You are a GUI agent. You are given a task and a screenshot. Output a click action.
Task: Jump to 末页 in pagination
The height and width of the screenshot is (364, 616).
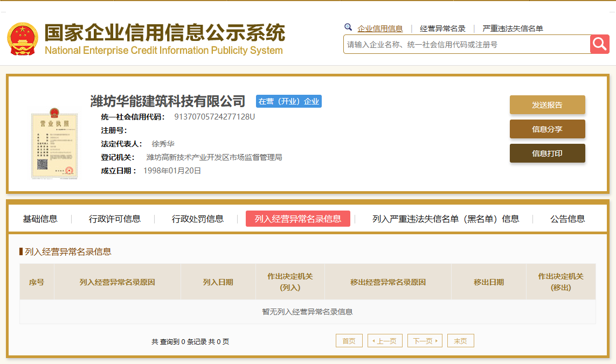click(x=460, y=341)
